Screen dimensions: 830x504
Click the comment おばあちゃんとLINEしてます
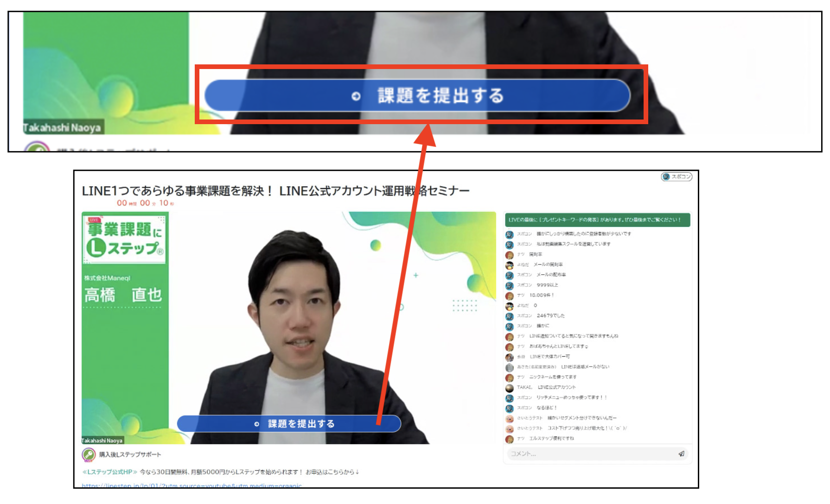click(559, 346)
